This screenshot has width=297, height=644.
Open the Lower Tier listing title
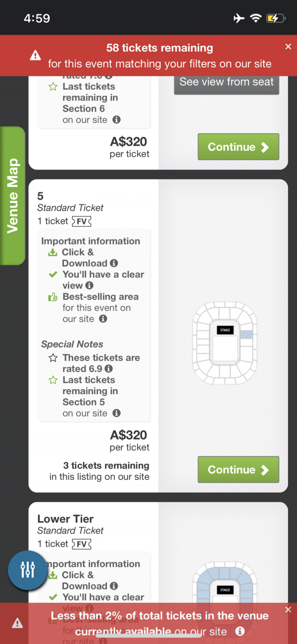65,519
